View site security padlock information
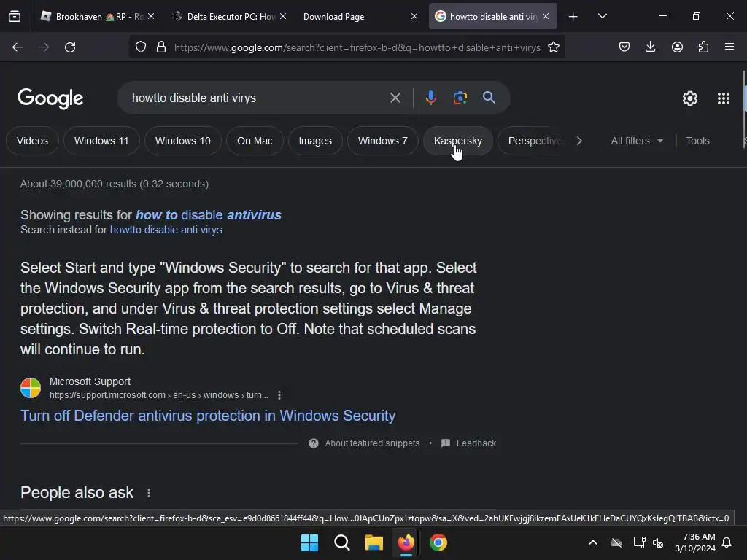Screen dimensions: 747x560 point(161,47)
